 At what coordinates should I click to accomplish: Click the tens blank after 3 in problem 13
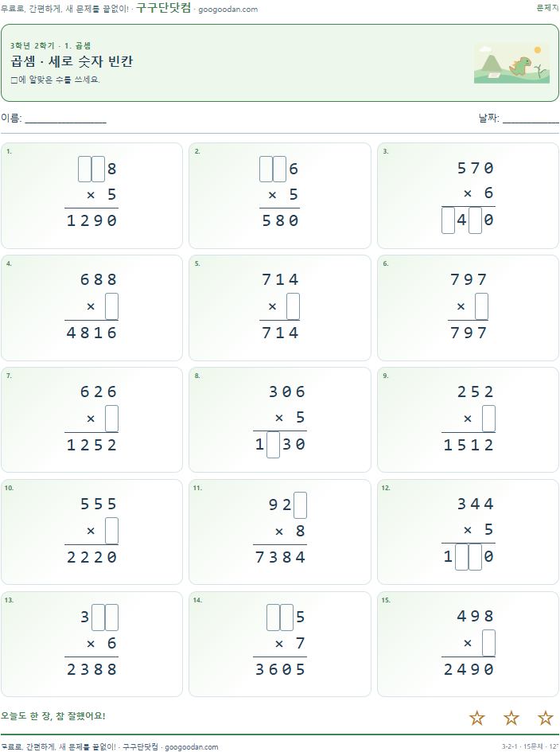point(99,618)
